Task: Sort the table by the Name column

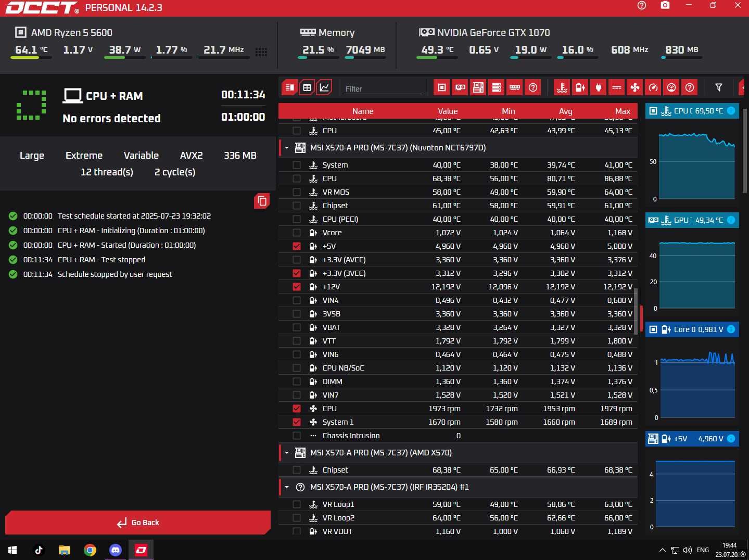Action: pos(363,111)
